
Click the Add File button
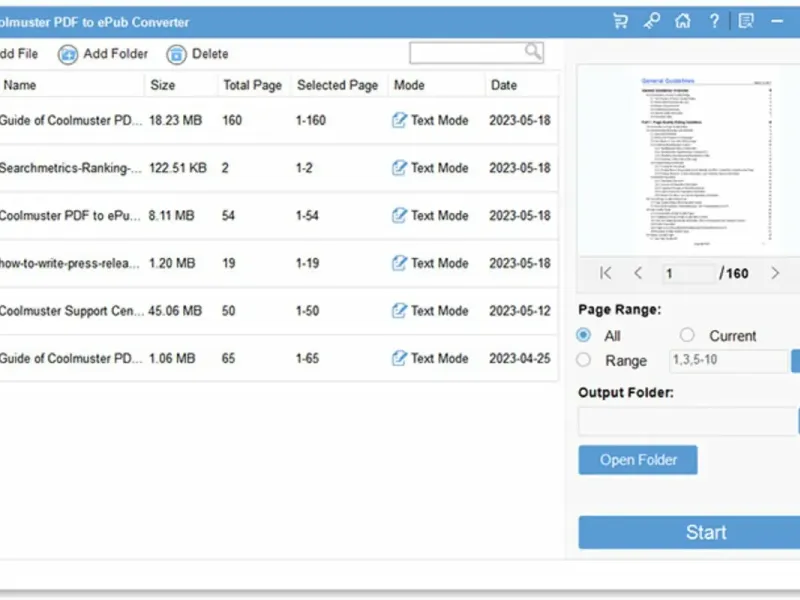[18, 54]
